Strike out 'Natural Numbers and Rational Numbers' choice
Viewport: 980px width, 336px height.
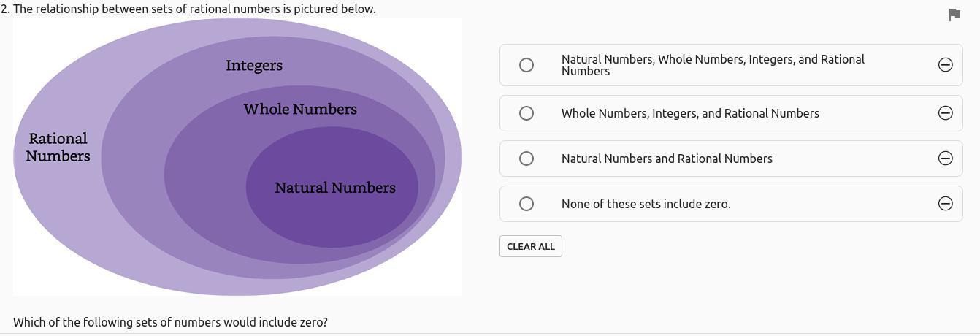coord(945,159)
